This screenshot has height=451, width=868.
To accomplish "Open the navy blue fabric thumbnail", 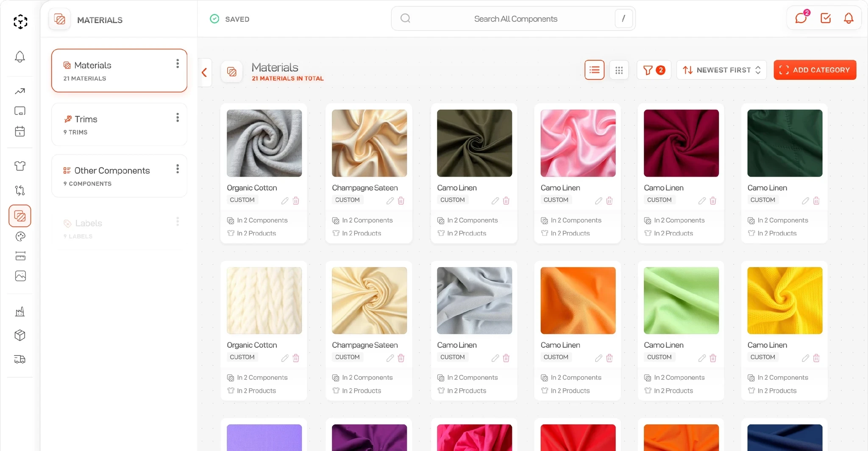I will pyautogui.click(x=785, y=437).
